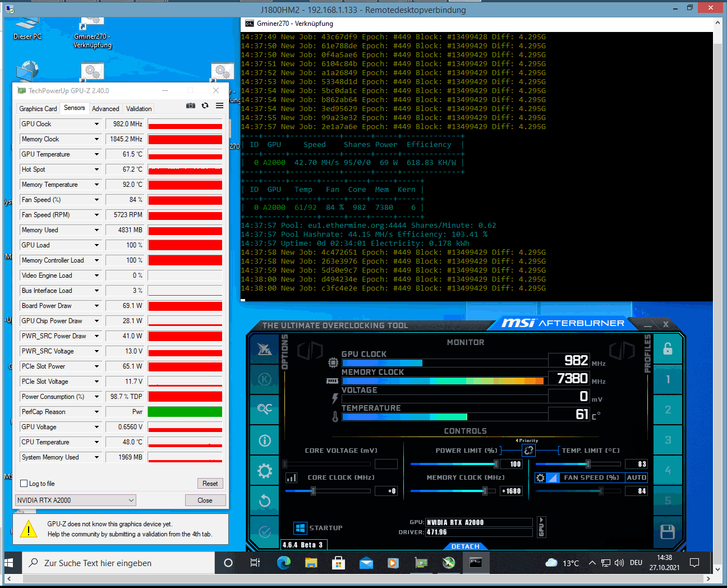
Task: Open Gminer270 Verknüpfung desktop shortcut
Action: (93, 33)
